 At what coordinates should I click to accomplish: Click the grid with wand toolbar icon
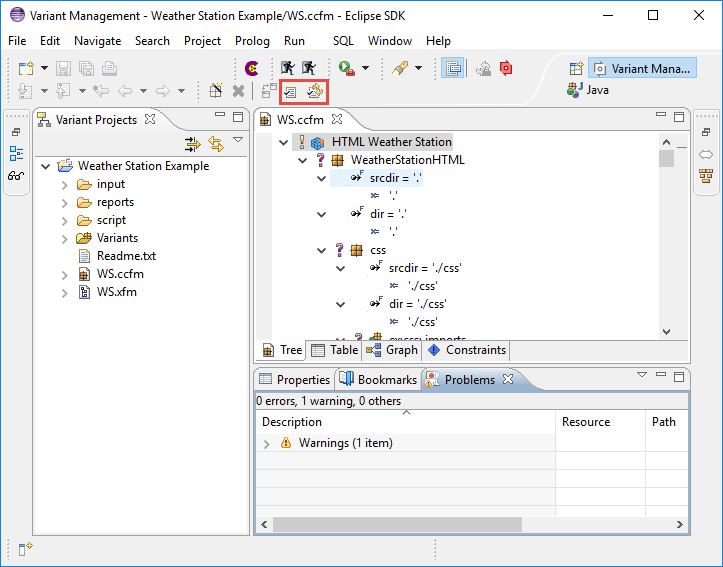(215, 91)
